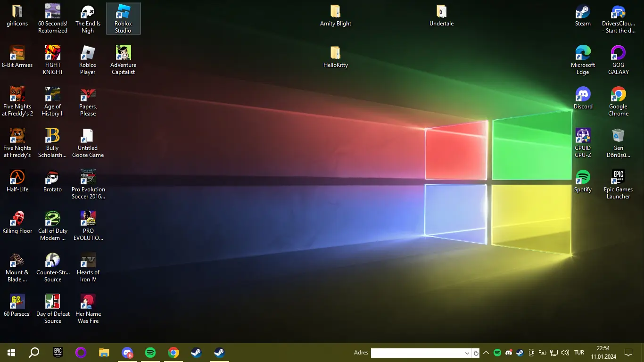Open the volume speaker tray icon
The width and height of the screenshot is (644, 362).
[x=565, y=353]
